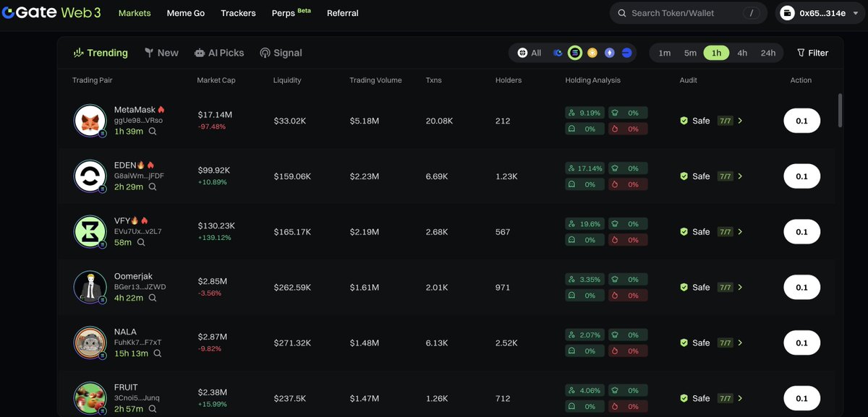The width and height of the screenshot is (868, 417).
Task: Expand audit details chevron for MetaMask
Action: tap(740, 121)
